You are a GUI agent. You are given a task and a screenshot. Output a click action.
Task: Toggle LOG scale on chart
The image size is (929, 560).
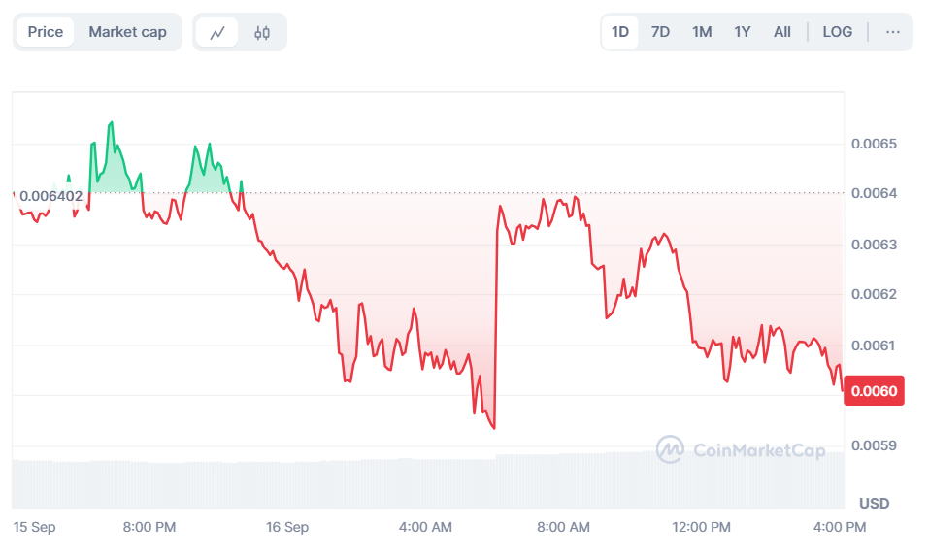pos(837,32)
